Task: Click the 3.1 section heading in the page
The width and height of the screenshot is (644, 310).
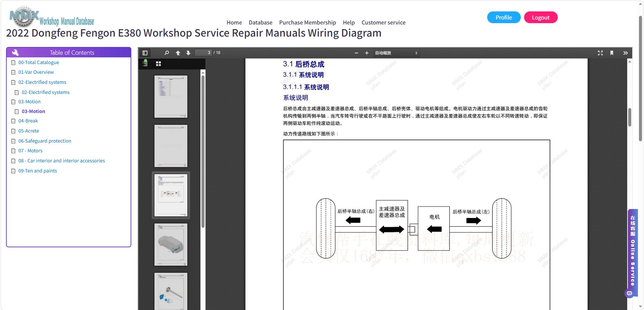Action: coord(304,64)
